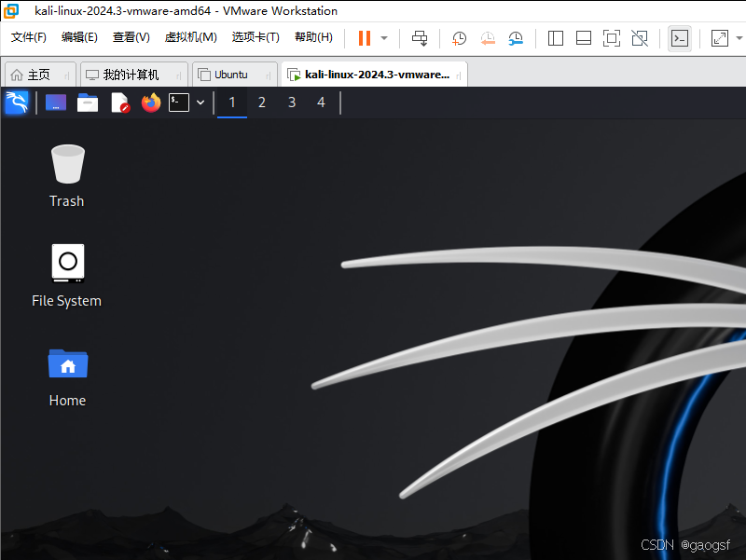This screenshot has height=560, width=746.
Task: Close the 我的计算机 tab
Action: pyautogui.click(x=179, y=75)
